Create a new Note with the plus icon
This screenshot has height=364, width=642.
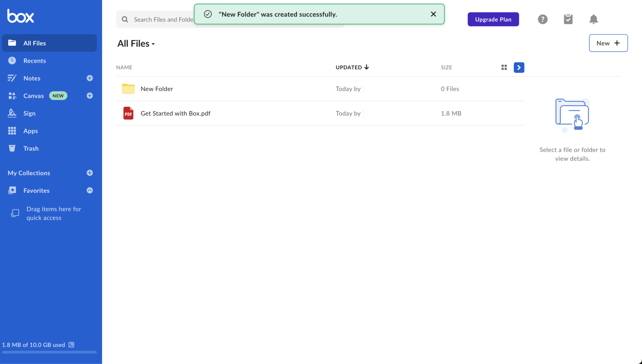(89, 78)
